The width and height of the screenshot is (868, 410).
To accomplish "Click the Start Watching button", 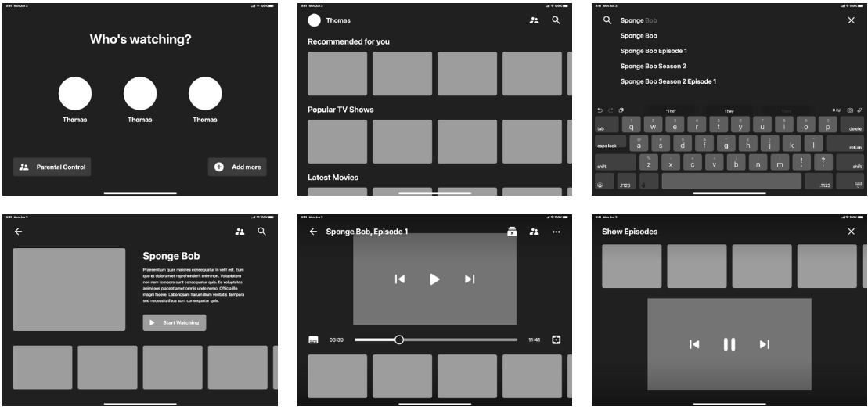I will coord(175,322).
